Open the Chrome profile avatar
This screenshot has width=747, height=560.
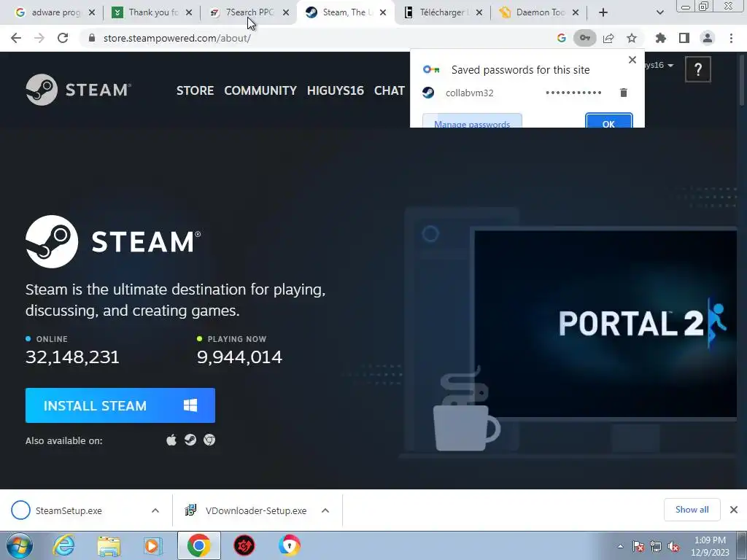click(708, 38)
